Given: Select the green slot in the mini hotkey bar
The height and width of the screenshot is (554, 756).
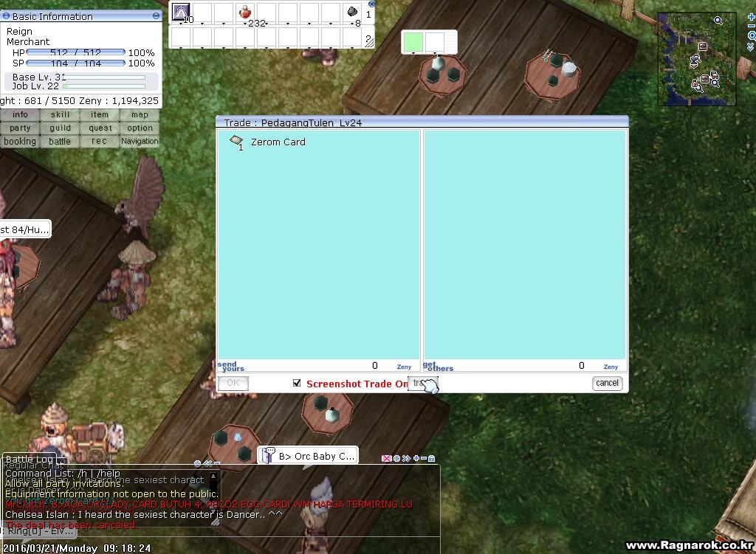Looking at the screenshot, I should [413, 41].
